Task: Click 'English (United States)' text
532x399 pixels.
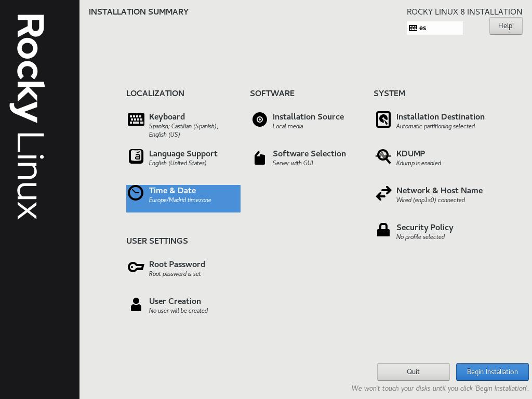Action: coord(178,163)
